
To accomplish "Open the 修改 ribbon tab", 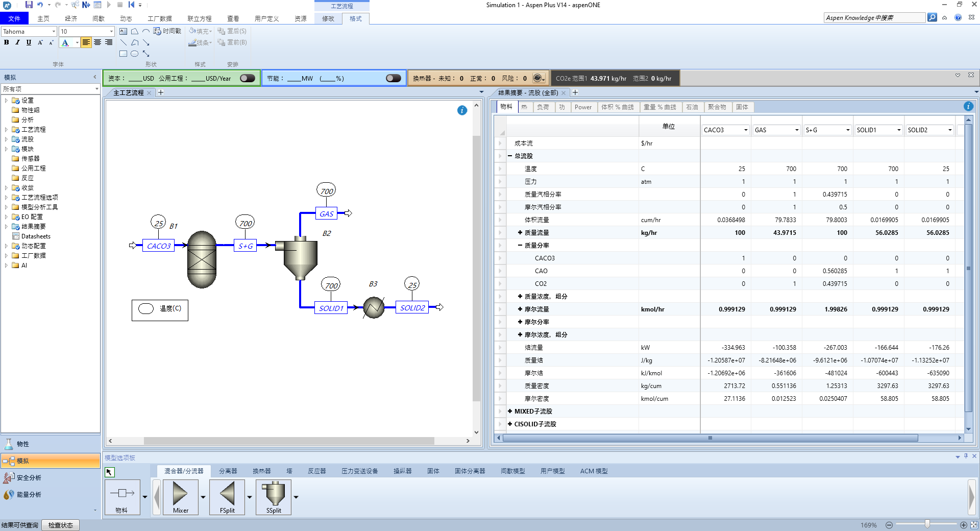I will pos(328,18).
